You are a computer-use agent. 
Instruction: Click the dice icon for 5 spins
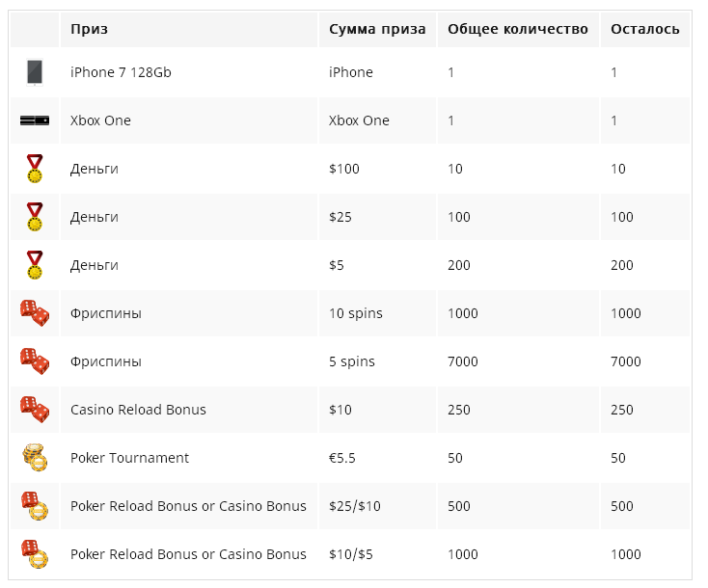(x=35, y=361)
